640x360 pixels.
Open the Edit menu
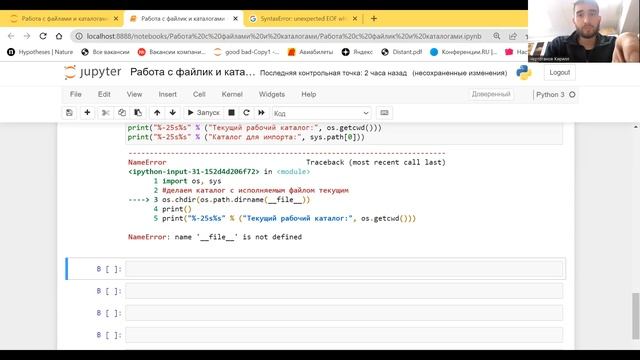click(x=104, y=94)
